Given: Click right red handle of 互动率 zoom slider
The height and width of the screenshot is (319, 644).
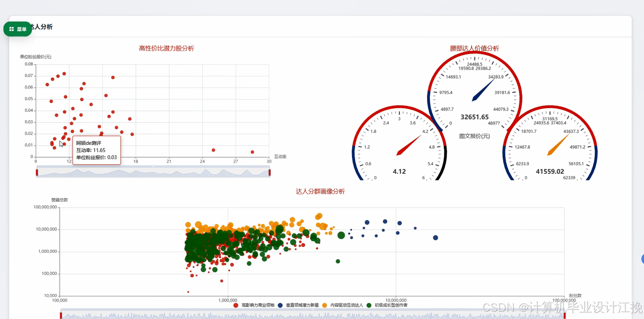Looking at the screenshot, I should coord(270,172).
